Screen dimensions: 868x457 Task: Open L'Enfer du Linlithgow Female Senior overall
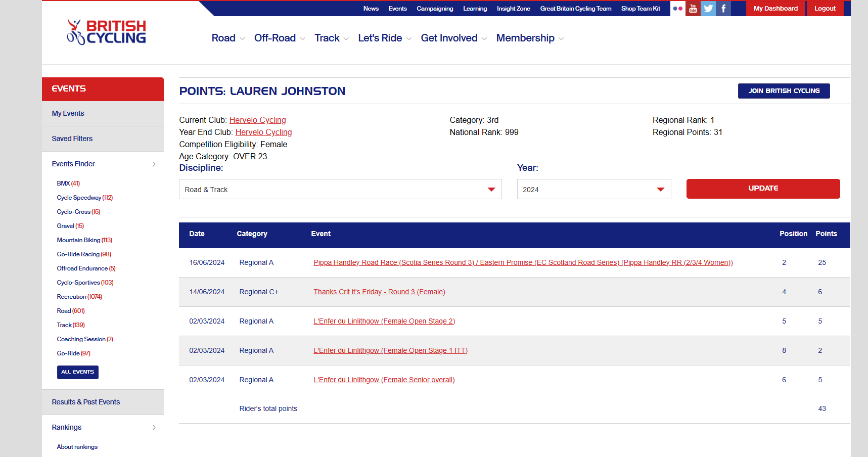pyautogui.click(x=384, y=380)
